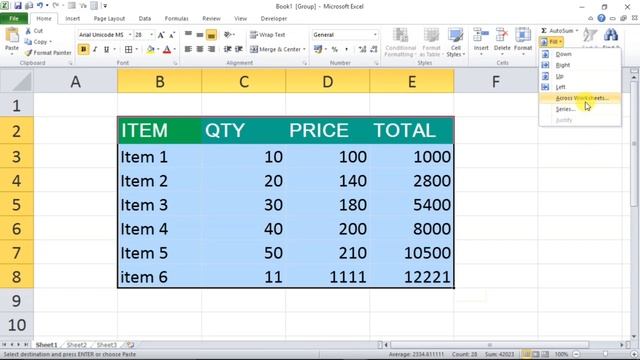Click cell containing 12221
This screenshot has height=360, width=640.
point(412,277)
